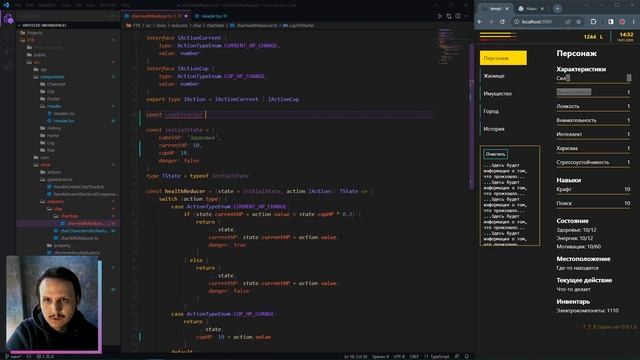
Task: Click the site info icon next to localhost:3000
Action: [x=516, y=22]
